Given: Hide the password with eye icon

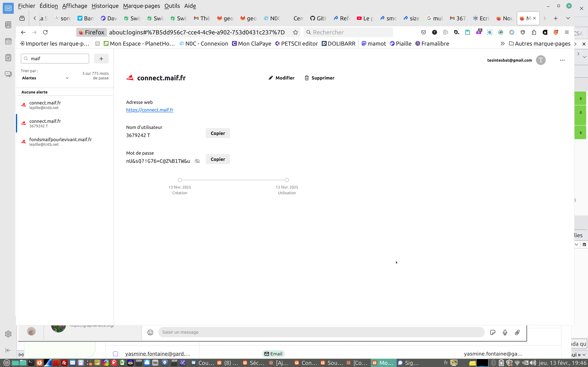Looking at the screenshot, I should coord(197,161).
